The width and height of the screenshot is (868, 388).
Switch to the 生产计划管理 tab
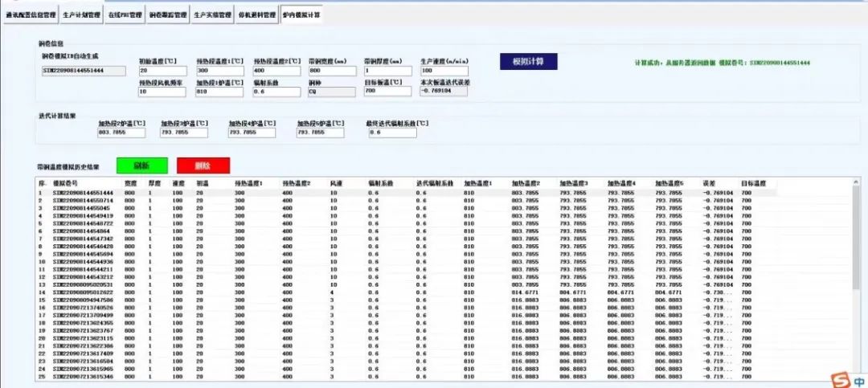click(x=81, y=15)
